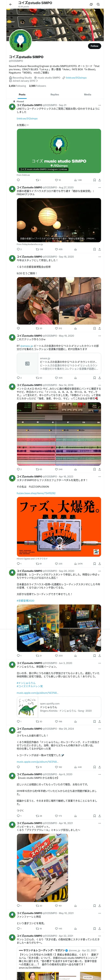Open the pinned post's more options menu
The width and height of the screenshot is (110, 980).
coord(99,105)
